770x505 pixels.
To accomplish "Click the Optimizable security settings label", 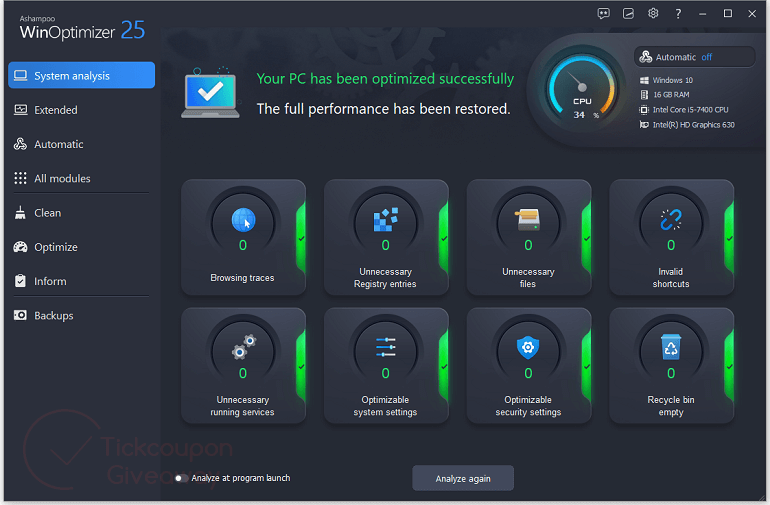I will click(x=528, y=406).
